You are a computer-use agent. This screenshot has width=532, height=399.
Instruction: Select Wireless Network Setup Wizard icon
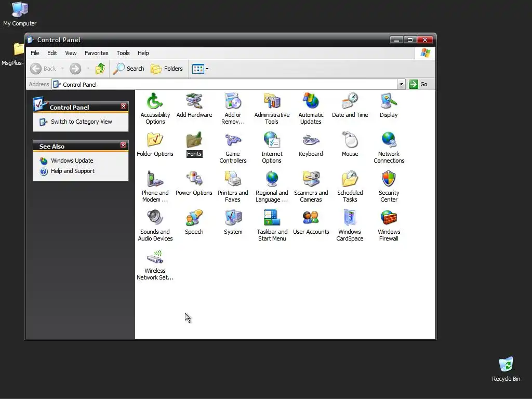pyautogui.click(x=155, y=257)
